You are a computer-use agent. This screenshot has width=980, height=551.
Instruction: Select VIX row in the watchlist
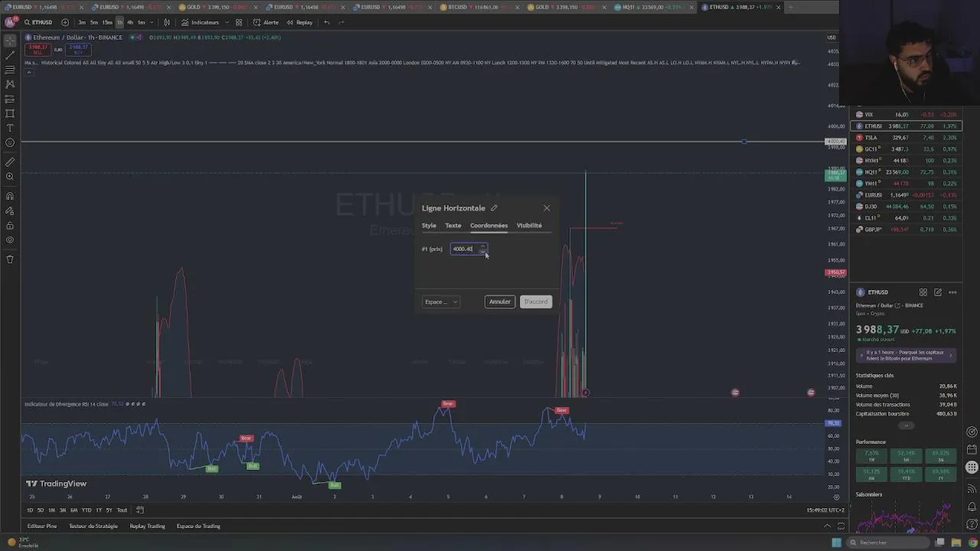[x=906, y=115]
